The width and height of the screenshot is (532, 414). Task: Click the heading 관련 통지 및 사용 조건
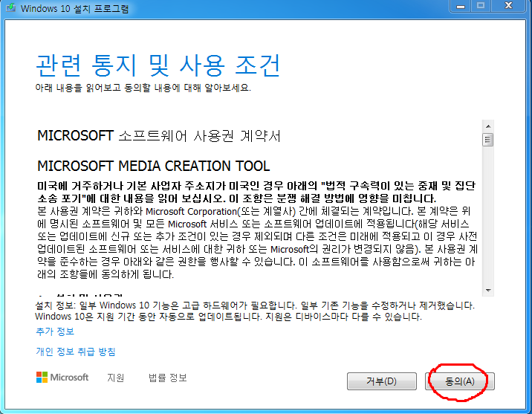click(x=158, y=65)
